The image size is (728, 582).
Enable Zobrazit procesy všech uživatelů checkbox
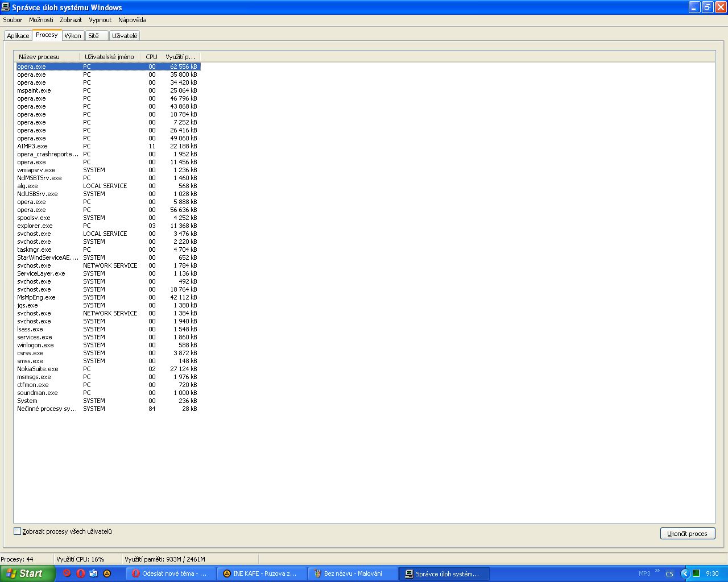pos(17,531)
